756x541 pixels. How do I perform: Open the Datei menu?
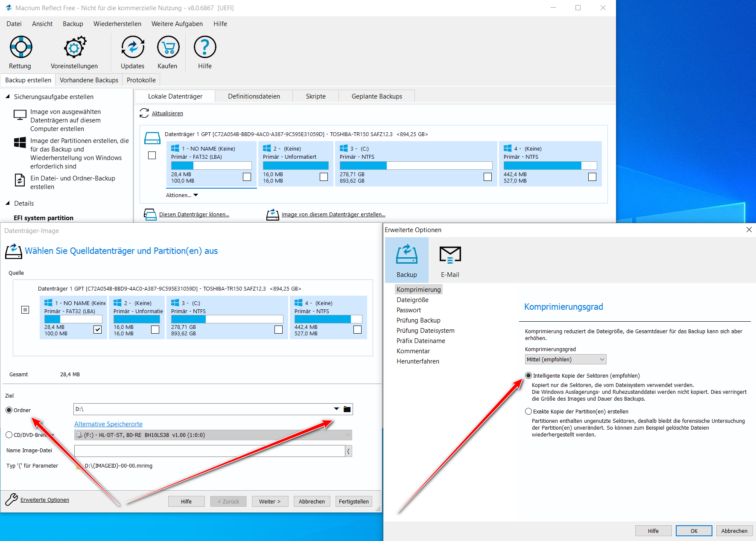pos(14,24)
